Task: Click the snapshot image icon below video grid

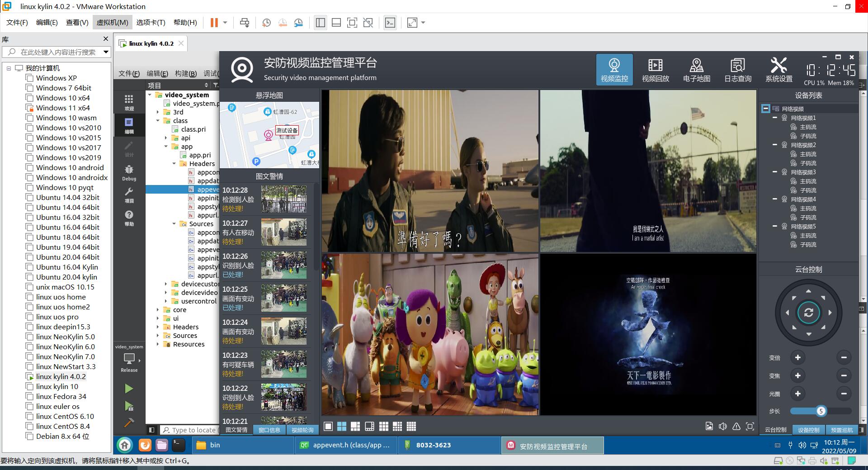Action: click(x=709, y=426)
